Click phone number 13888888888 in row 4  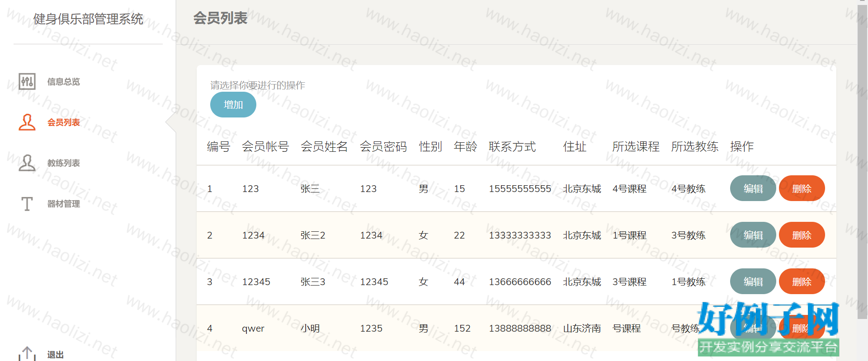[x=520, y=328]
